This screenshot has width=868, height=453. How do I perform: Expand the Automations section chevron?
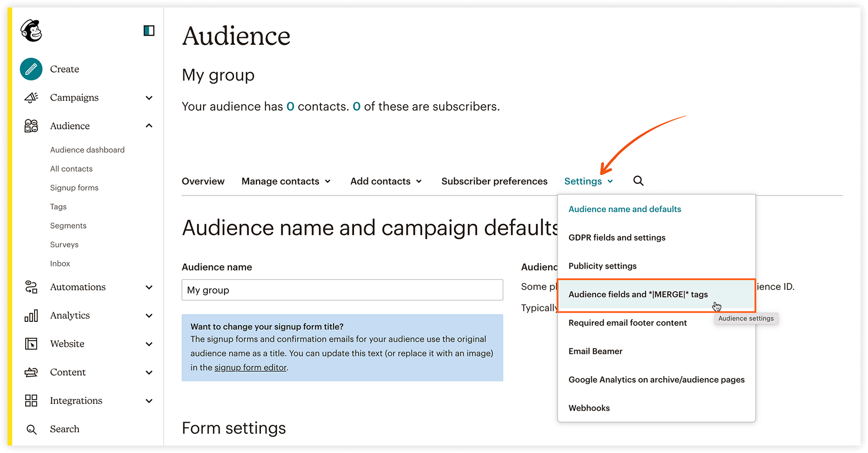[x=149, y=288]
